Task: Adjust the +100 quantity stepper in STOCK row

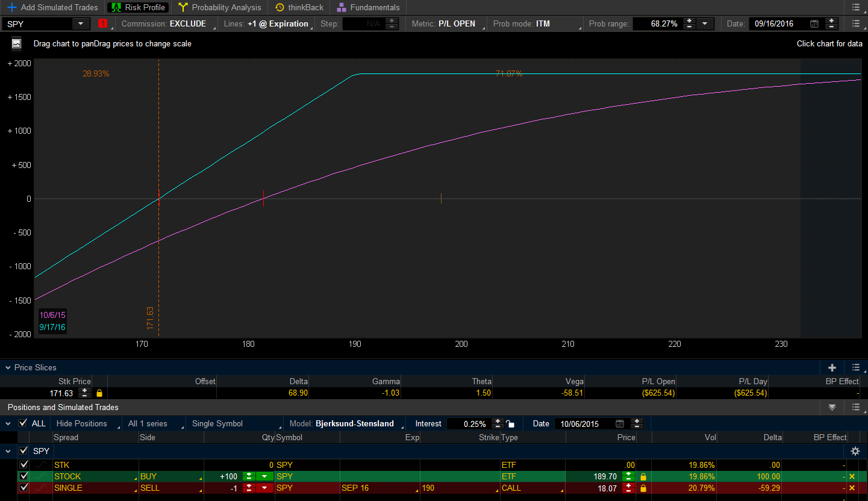Action: 249,476
